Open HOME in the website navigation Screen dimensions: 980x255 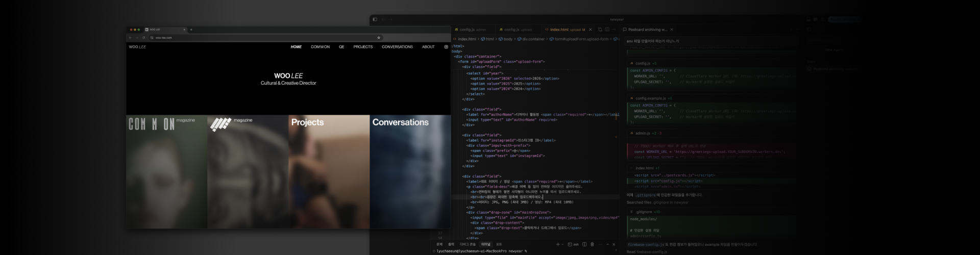coord(296,47)
